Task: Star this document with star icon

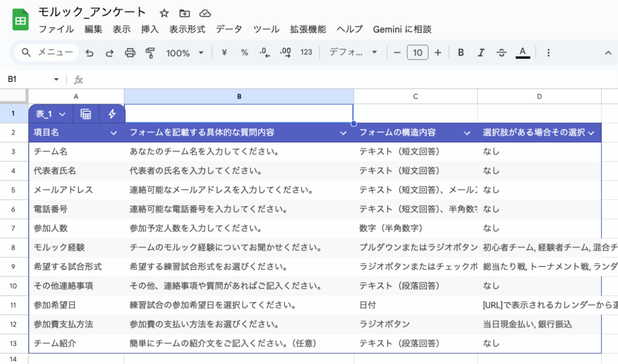Action: 164,13
